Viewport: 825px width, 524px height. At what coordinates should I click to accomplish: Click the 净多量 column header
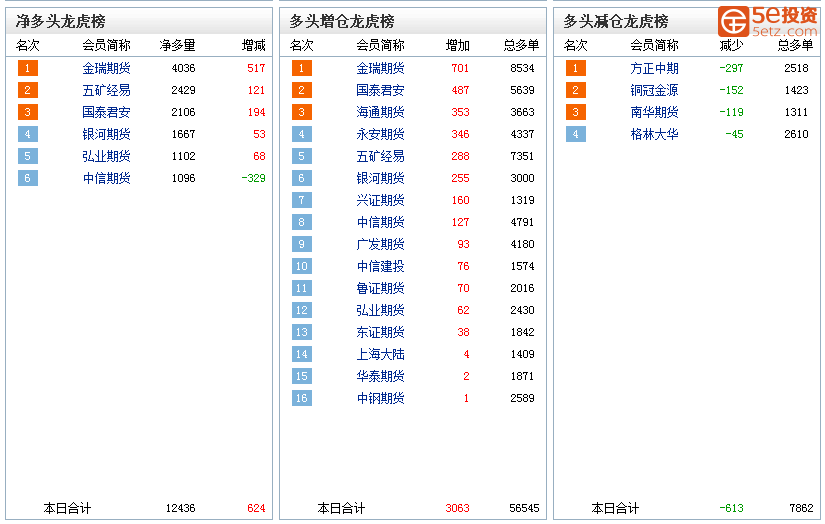click(178, 46)
